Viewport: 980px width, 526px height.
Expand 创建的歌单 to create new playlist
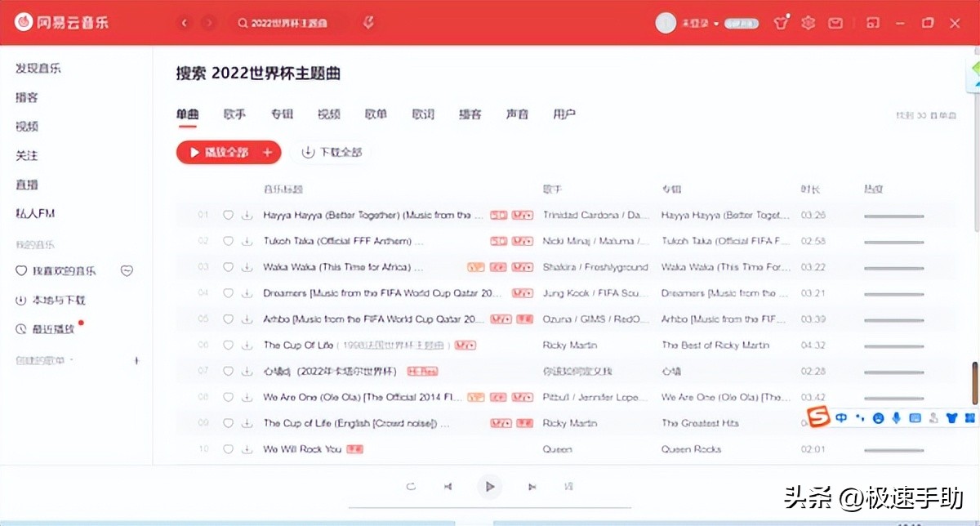(x=136, y=360)
